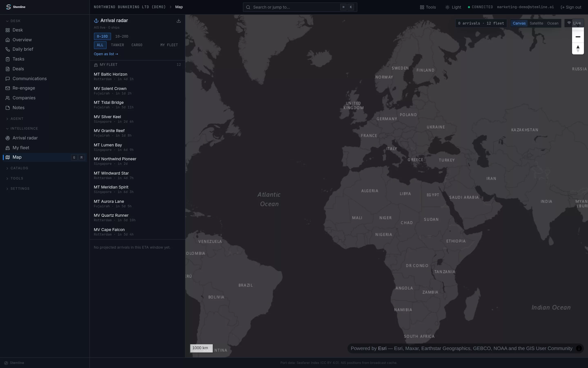The width and height of the screenshot is (588, 368).
Task: Expand the AGENT section
Action: (14, 119)
